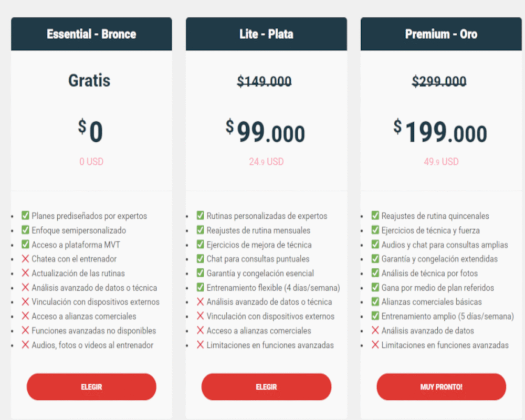Click green check beside Acceso a plataforma MVT
Viewport: 525px width, 420px height.
25,244
